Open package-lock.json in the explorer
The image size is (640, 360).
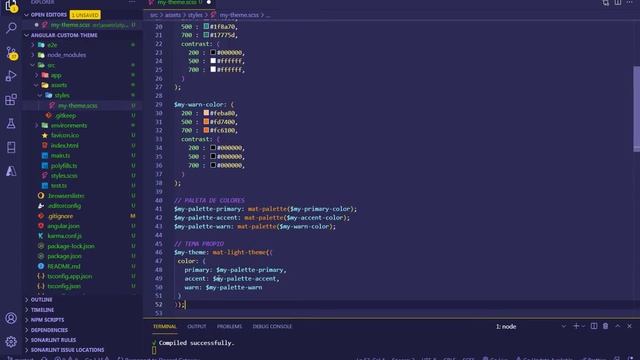coord(71,246)
